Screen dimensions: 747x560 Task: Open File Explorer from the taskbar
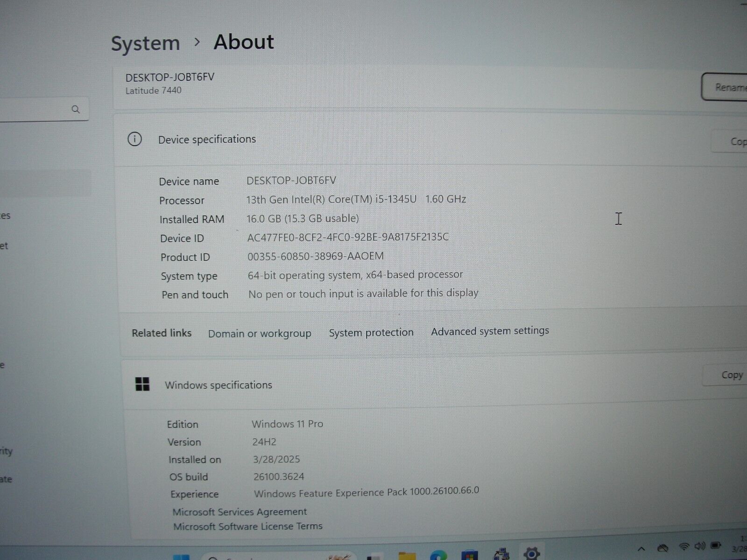click(x=407, y=555)
